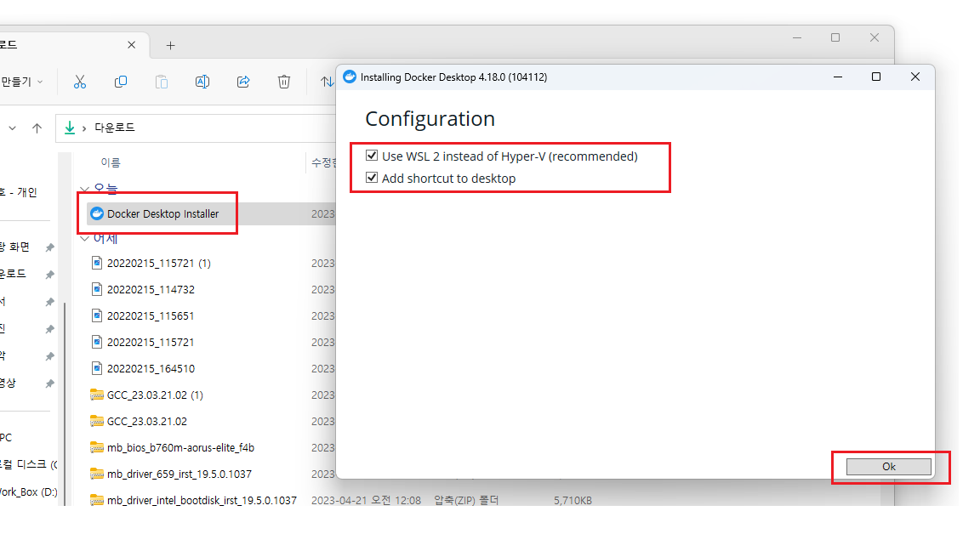Click the Sort arrows icon in Explorer toolbar
This screenshot has height=551, width=980.
327,82
